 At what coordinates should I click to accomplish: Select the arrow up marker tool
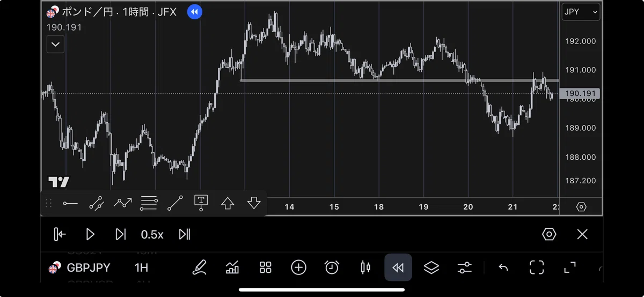coord(228,203)
